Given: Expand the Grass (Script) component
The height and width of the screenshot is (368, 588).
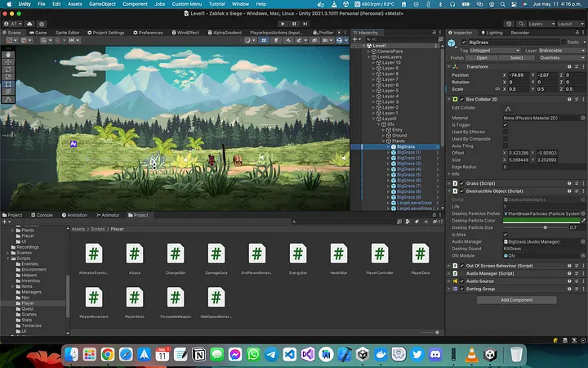Looking at the screenshot, I should pyautogui.click(x=449, y=183).
